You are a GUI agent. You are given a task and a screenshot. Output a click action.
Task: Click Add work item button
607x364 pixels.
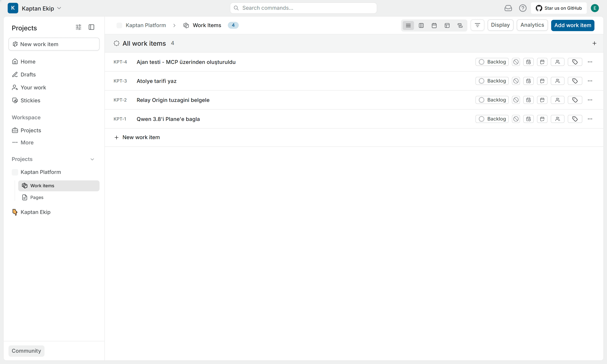pos(572,25)
